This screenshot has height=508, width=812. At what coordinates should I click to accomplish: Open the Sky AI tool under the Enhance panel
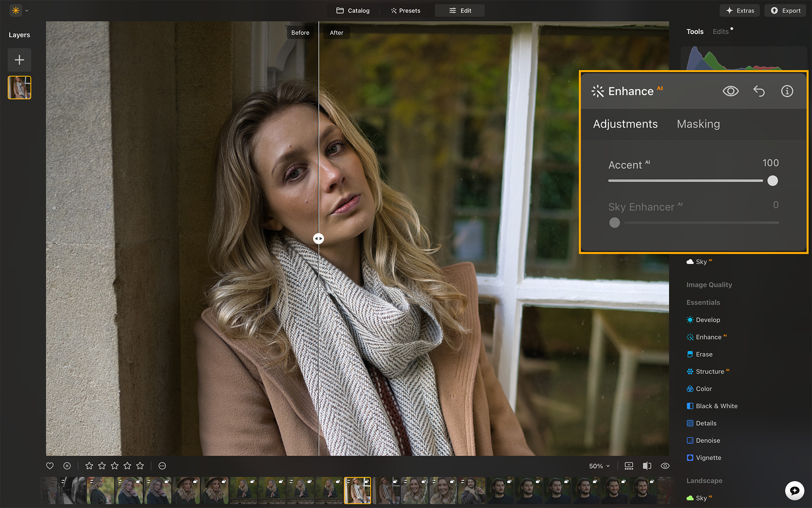(699, 262)
